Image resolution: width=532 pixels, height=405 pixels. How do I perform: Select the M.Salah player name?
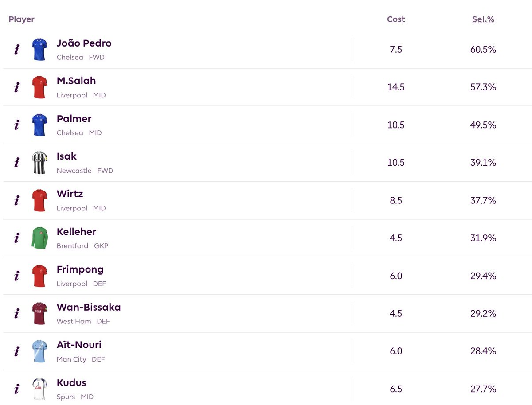coord(76,81)
